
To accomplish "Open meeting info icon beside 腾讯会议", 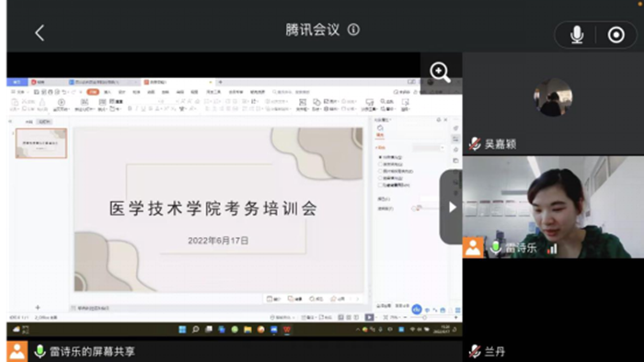I will point(353,29).
